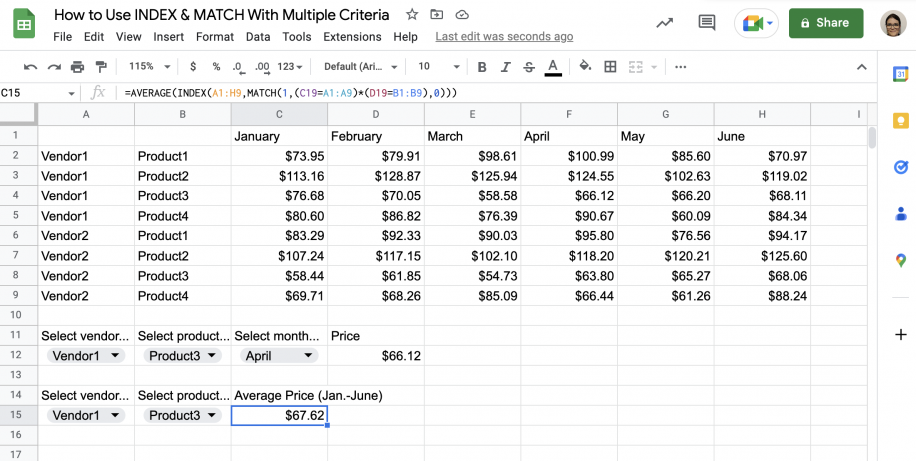The image size is (916, 461).
Task: Open the font Default (Ari... dropdown
Action: coord(361,67)
